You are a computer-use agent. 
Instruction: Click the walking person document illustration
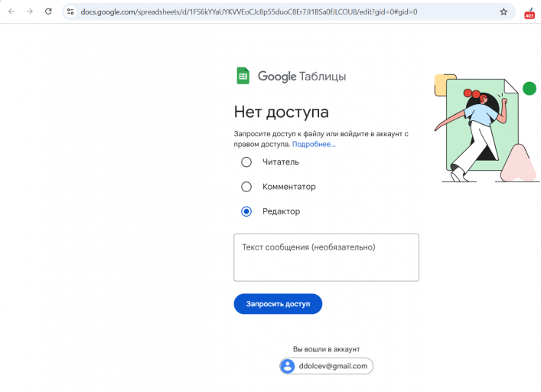(486, 129)
